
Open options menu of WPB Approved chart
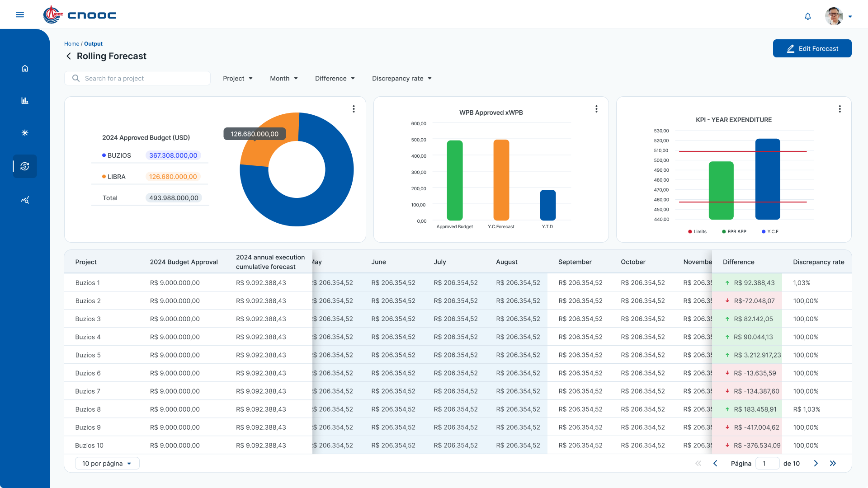click(596, 109)
